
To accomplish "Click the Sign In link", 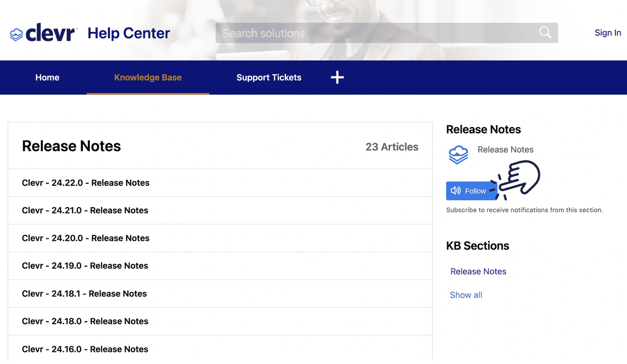I will tap(608, 33).
